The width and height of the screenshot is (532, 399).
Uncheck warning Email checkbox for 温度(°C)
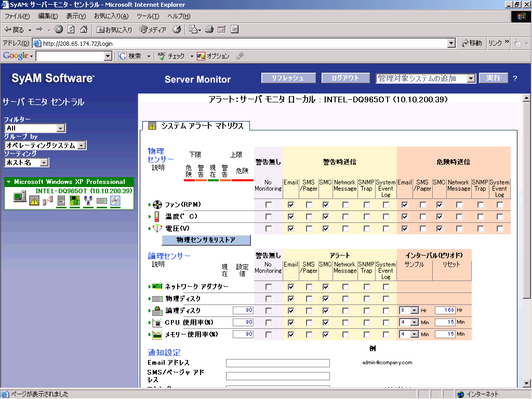(x=290, y=217)
